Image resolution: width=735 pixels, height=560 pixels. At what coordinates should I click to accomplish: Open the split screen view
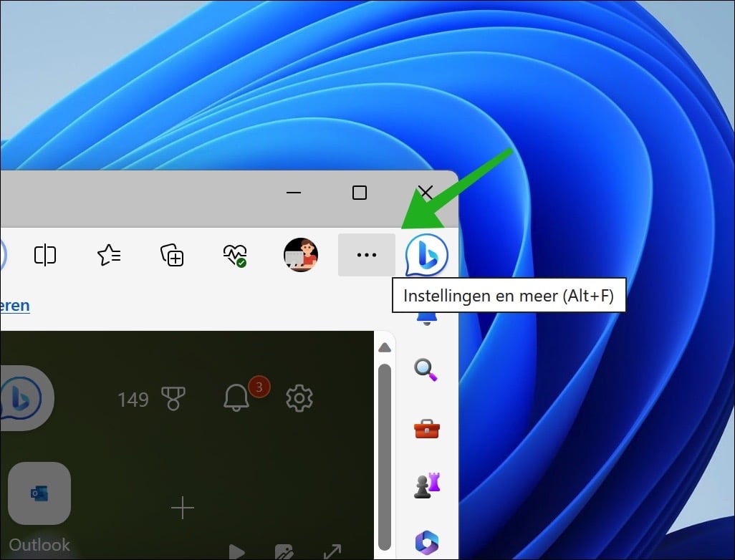(45, 255)
